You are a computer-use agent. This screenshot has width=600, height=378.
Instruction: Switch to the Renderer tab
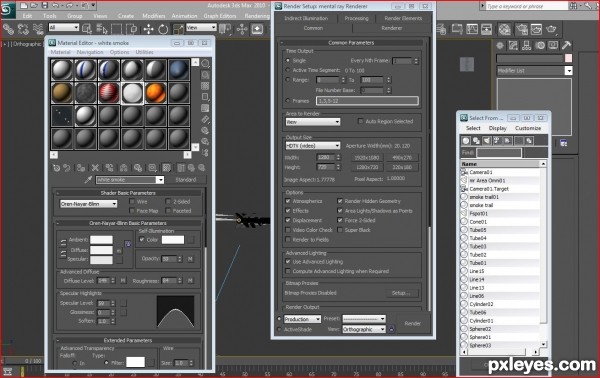coord(391,28)
